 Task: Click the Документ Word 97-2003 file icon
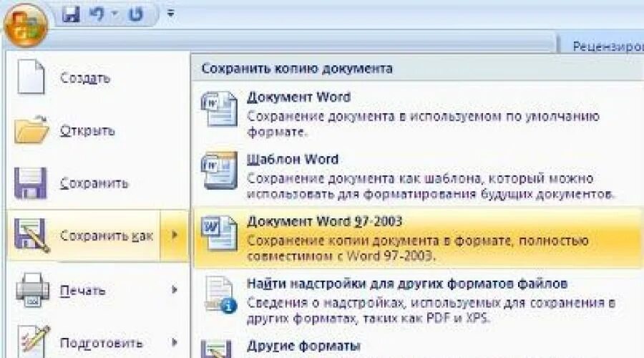click(x=219, y=233)
